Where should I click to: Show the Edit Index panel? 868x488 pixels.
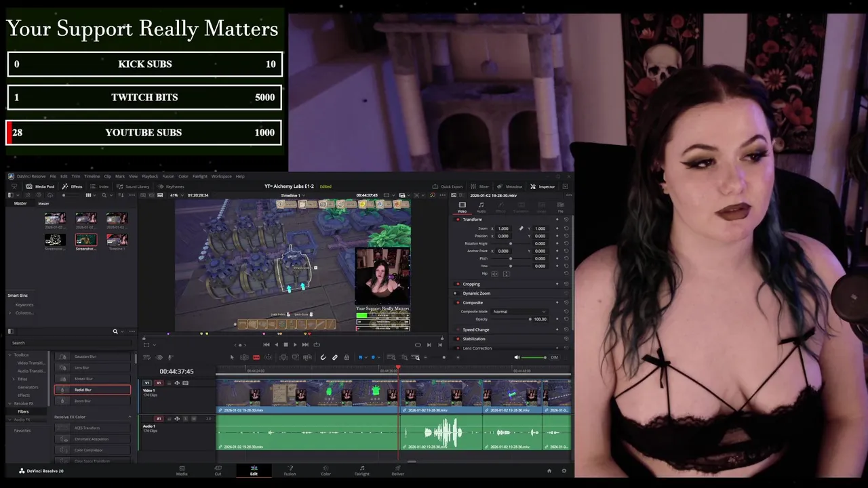(100, 186)
